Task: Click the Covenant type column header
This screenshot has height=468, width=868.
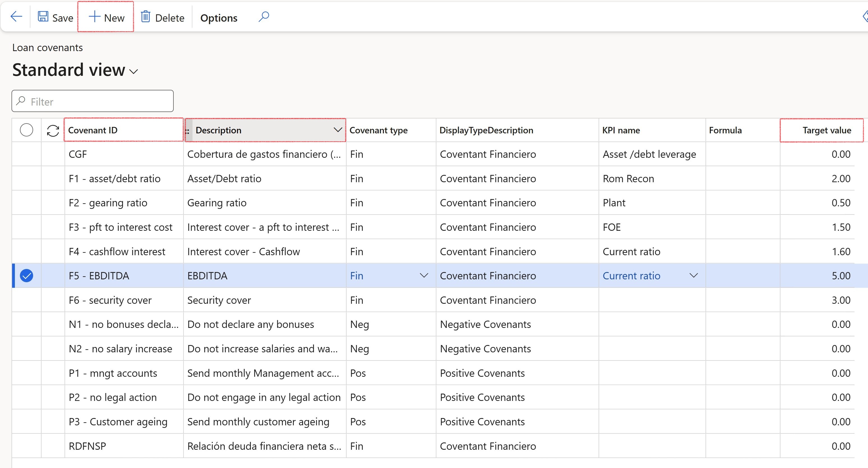Action: pos(391,130)
